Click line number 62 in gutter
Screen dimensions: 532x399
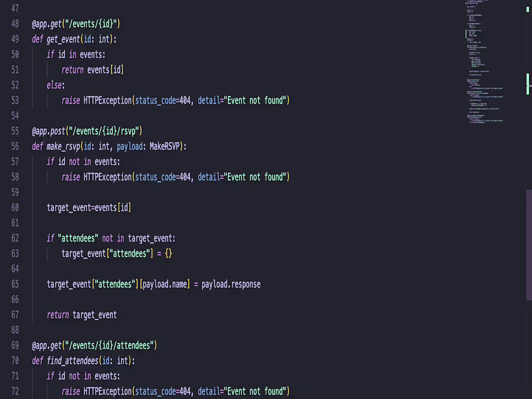(x=15, y=238)
